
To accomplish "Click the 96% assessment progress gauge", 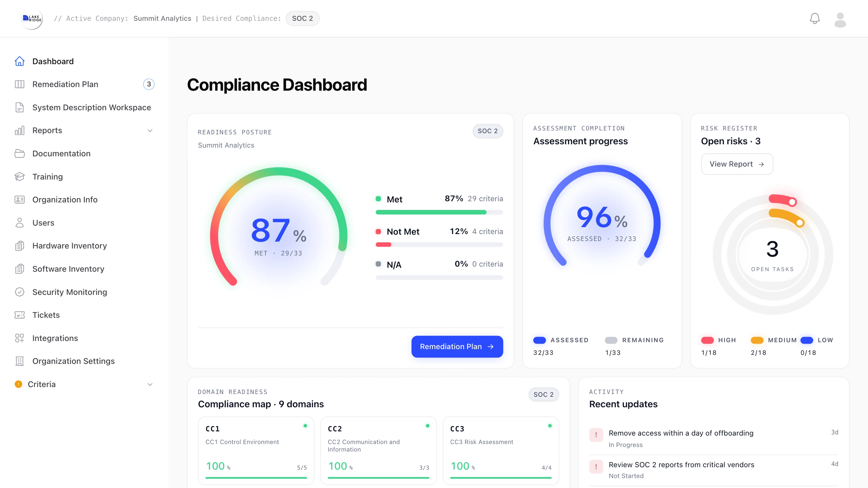I will pyautogui.click(x=602, y=216).
